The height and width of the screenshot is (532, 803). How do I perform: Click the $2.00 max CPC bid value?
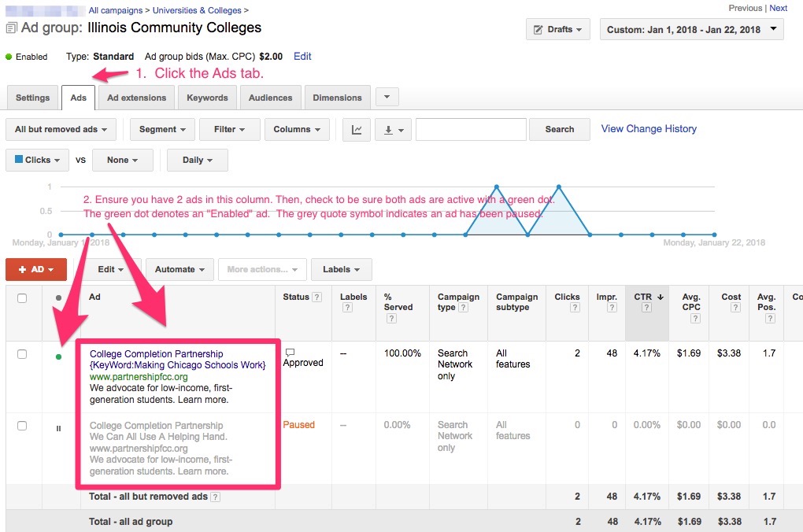pos(271,57)
